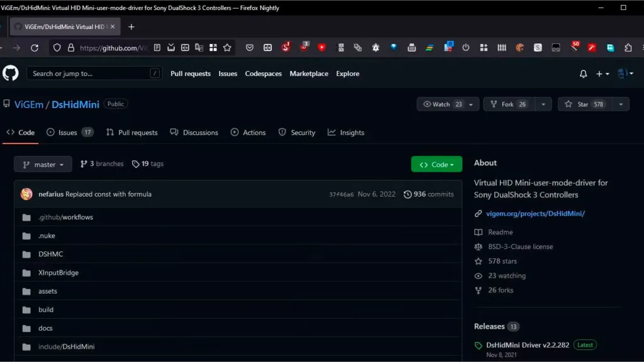This screenshot has width=644, height=362.
Task: Click the cookie extension icon
Action: click(x=519, y=48)
